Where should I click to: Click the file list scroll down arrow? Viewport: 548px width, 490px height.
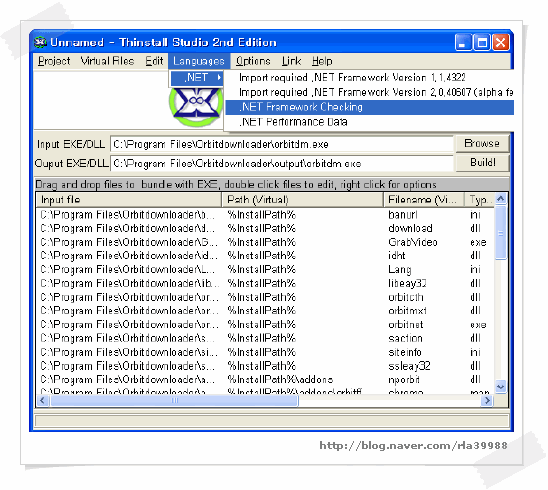(500, 387)
